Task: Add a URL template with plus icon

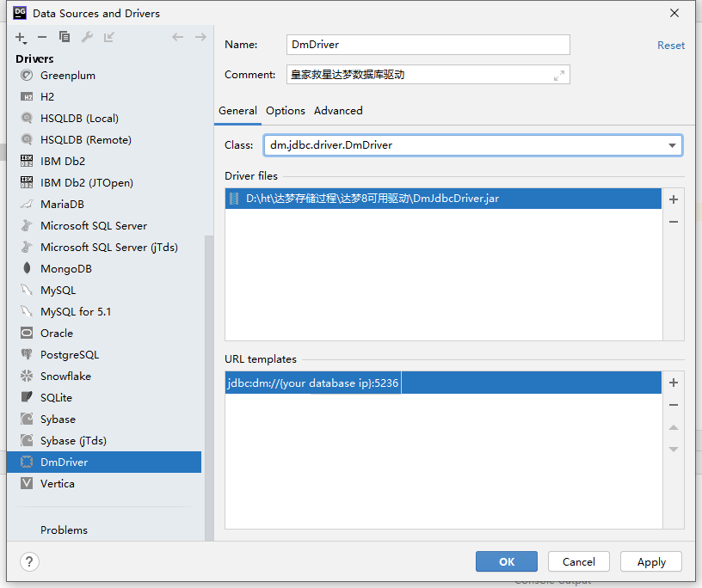Action: point(674,383)
